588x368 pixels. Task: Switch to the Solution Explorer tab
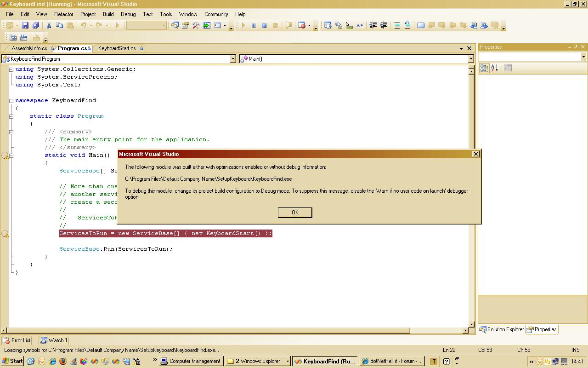click(502, 329)
